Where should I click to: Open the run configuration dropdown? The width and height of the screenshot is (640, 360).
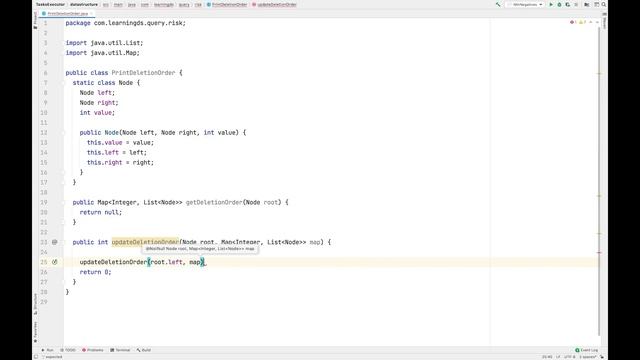coord(525,4)
